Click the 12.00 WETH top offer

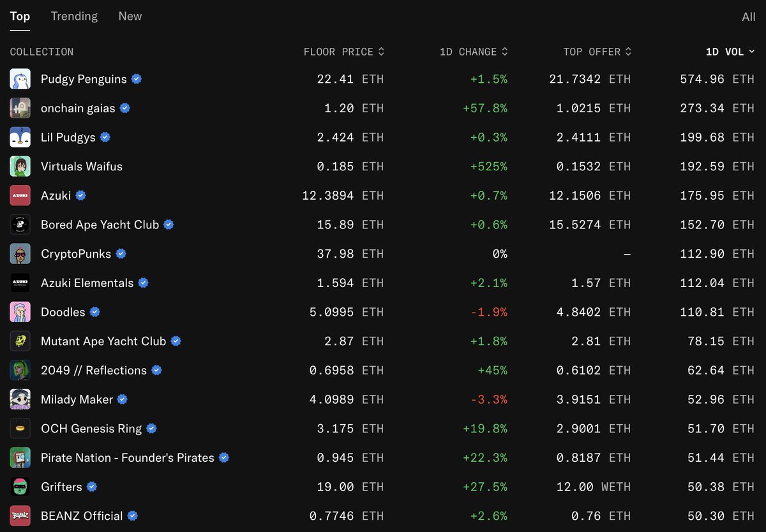pos(594,487)
